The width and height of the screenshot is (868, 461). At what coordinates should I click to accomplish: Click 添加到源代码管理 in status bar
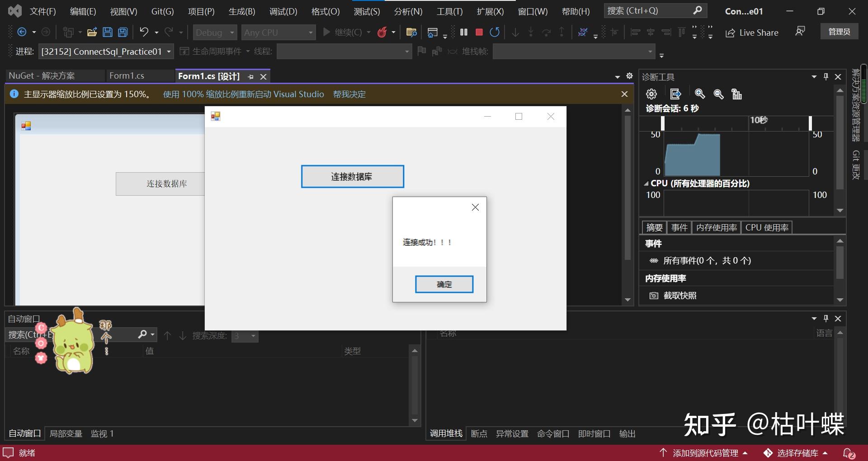(x=703, y=453)
